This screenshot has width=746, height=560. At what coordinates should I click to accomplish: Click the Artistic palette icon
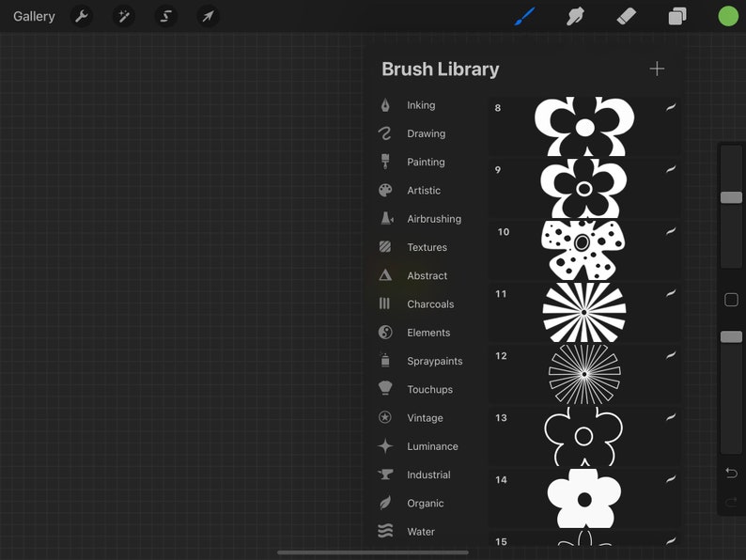pos(385,191)
